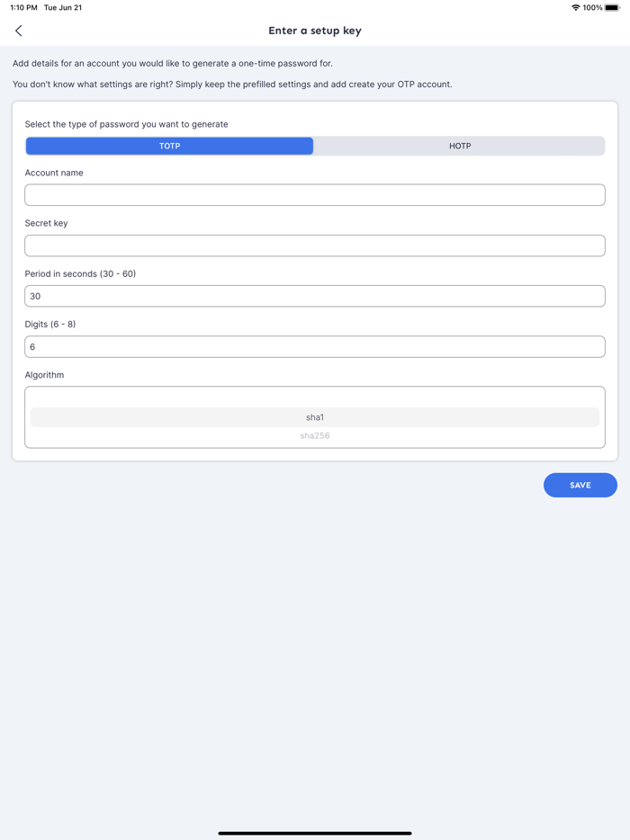630x840 pixels.
Task: Click the "Period in seconds (30 - 60)" label
Action: pyautogui.click(x=80, y=273)
